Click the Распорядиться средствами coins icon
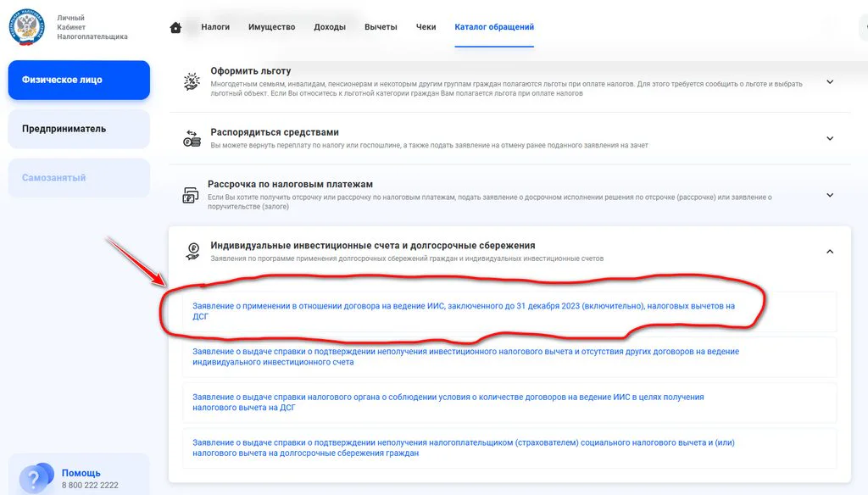 coord(192,138)
